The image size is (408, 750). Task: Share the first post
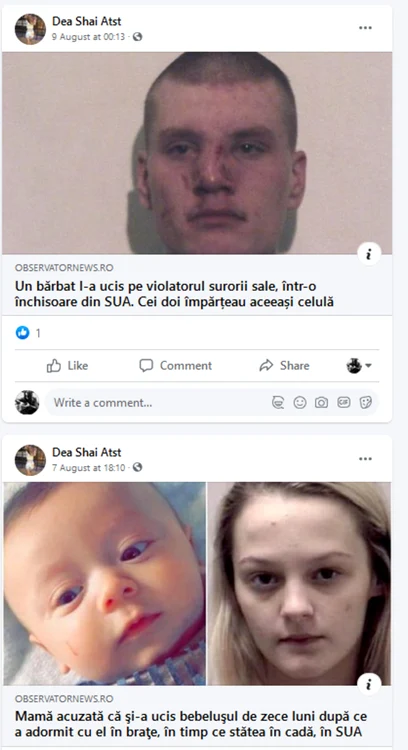tap(284, 366)
